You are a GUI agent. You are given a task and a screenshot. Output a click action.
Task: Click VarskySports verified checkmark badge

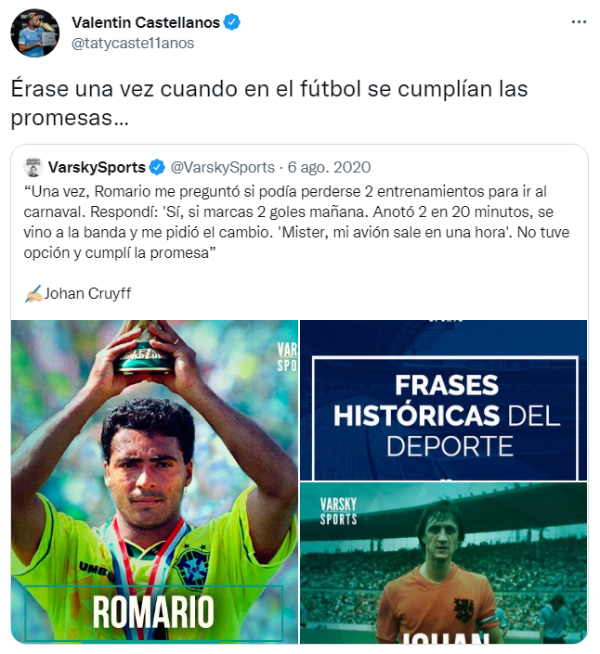click(x=157, y=167)
